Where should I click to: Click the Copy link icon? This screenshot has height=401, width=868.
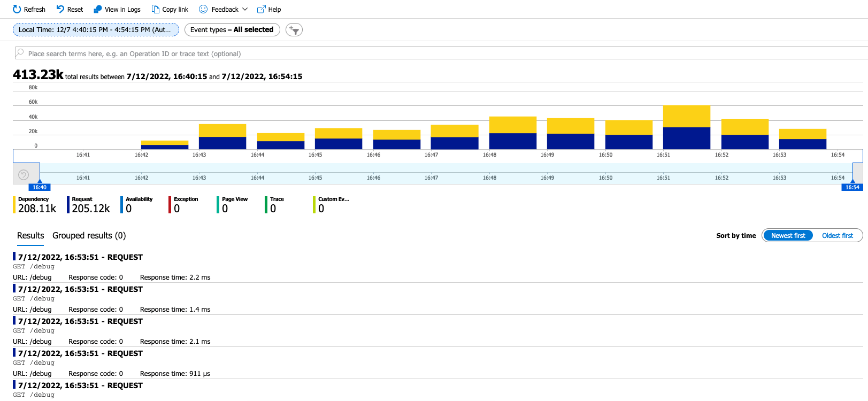156,9
